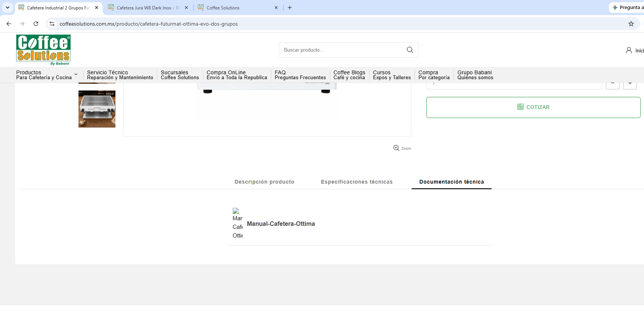
Task: Open Grupo Babani Quiénes somos
Action: pyautogui.click(x=475, y=75)
